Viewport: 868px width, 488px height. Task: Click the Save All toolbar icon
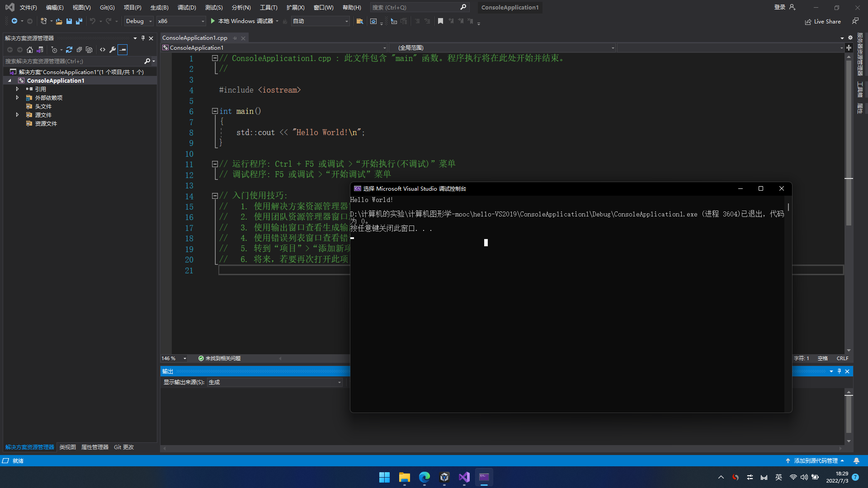point(79,21)
